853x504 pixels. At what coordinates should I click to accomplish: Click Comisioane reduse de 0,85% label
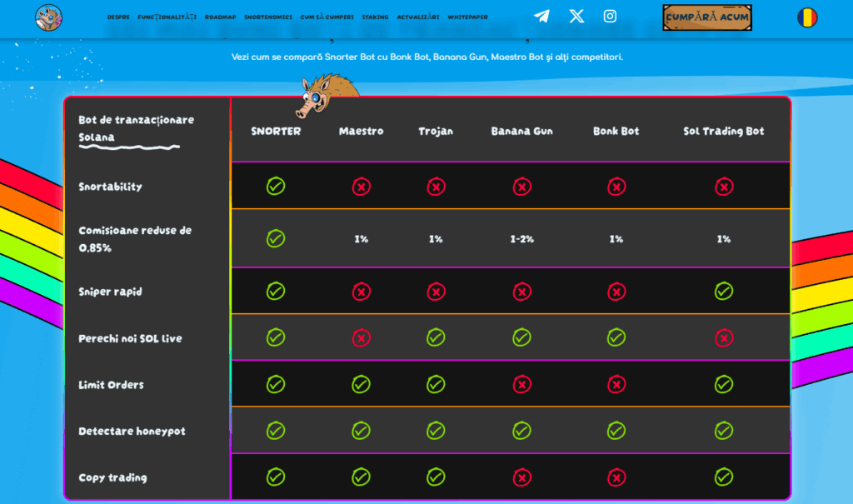click(x=135, y=239)
